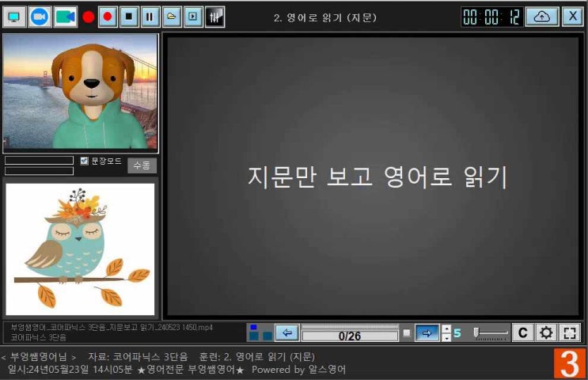
Task: Click the monitor screen icon
Action: click(14, 16)
